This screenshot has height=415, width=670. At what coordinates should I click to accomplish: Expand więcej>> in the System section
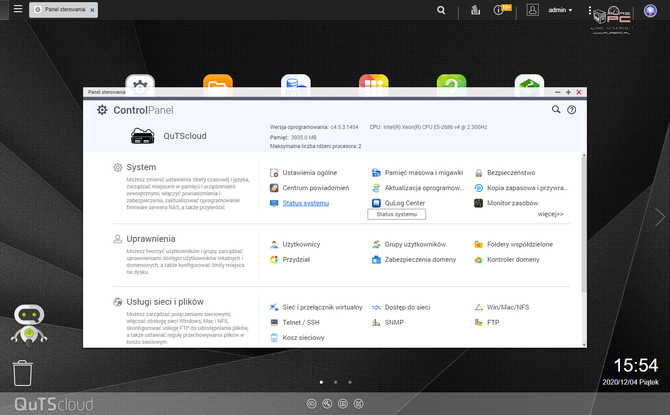550,214
